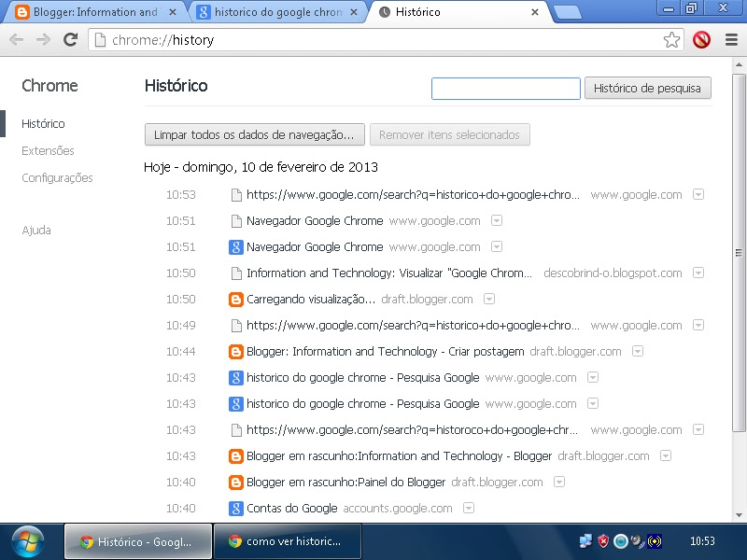The image size is (747, 560).
Task: Click the vertical scrollbar thumb
Action: click(x=739, y=252)
